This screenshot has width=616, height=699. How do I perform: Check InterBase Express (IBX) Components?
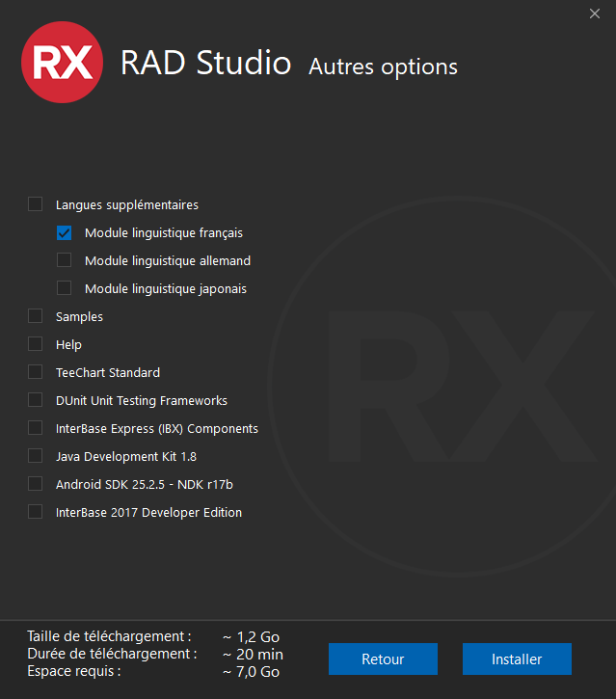[36, 428]
